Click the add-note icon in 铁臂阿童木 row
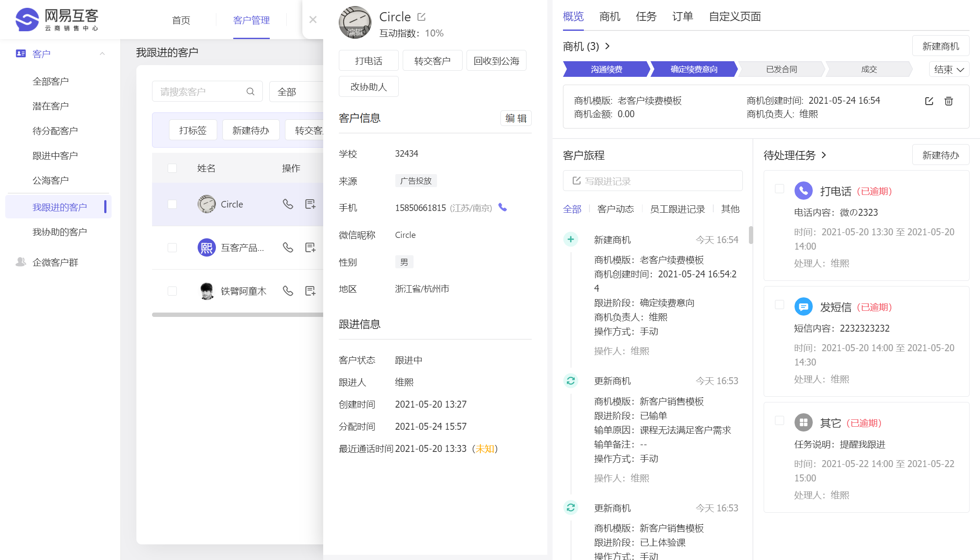 pyautogui.click(x=310, y=291)
